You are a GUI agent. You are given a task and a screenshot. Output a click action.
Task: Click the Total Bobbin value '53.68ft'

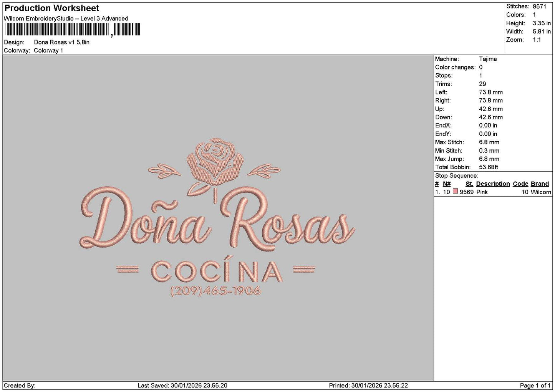(x=489, y=167)
